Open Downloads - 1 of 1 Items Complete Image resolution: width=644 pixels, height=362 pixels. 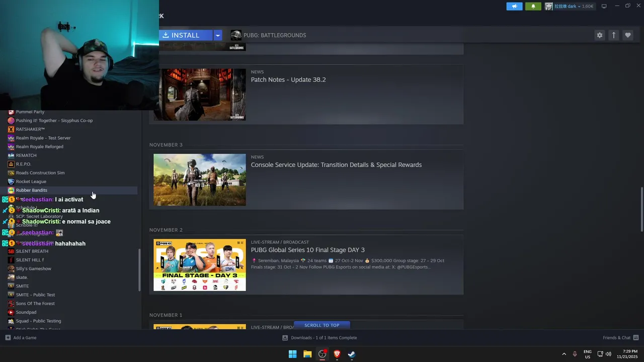pos(324,338)
